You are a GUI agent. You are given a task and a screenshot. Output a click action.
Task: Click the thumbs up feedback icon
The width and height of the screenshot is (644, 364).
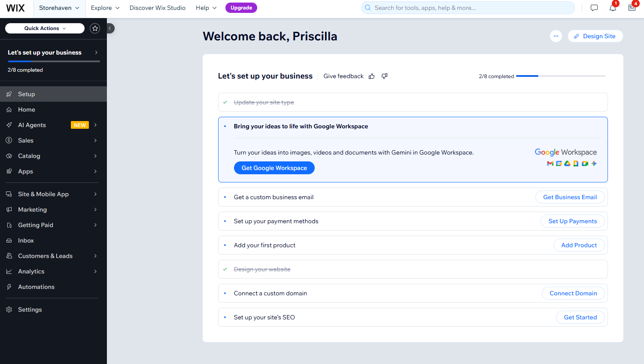pyautogui.click(x=372, y=76)
